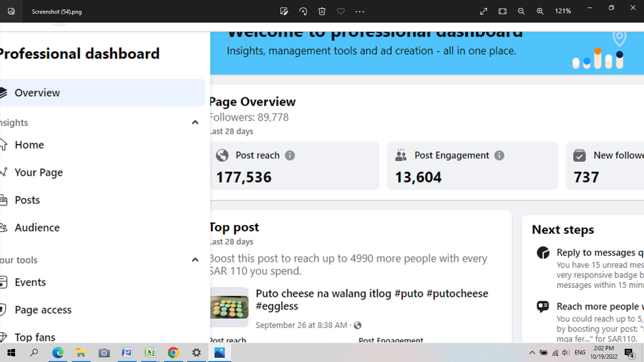Click the Reach more people chat icon
The image size is (644, 362).
543,307
